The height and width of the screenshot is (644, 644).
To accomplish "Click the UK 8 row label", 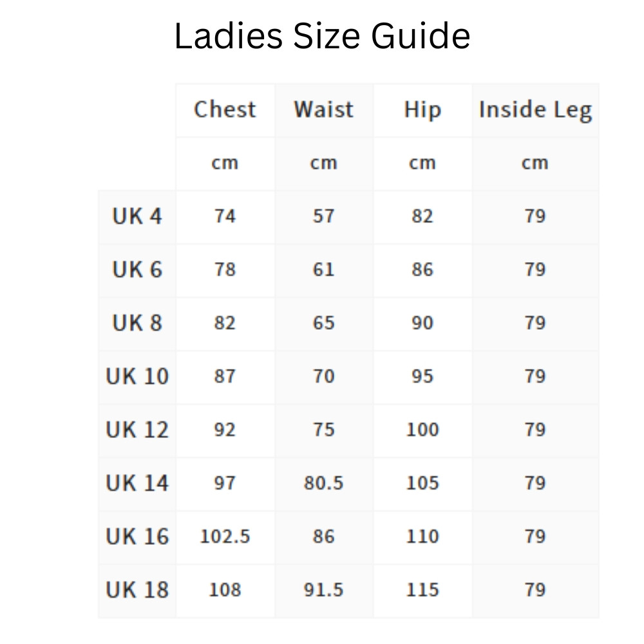I will click(x=137, y=323).
